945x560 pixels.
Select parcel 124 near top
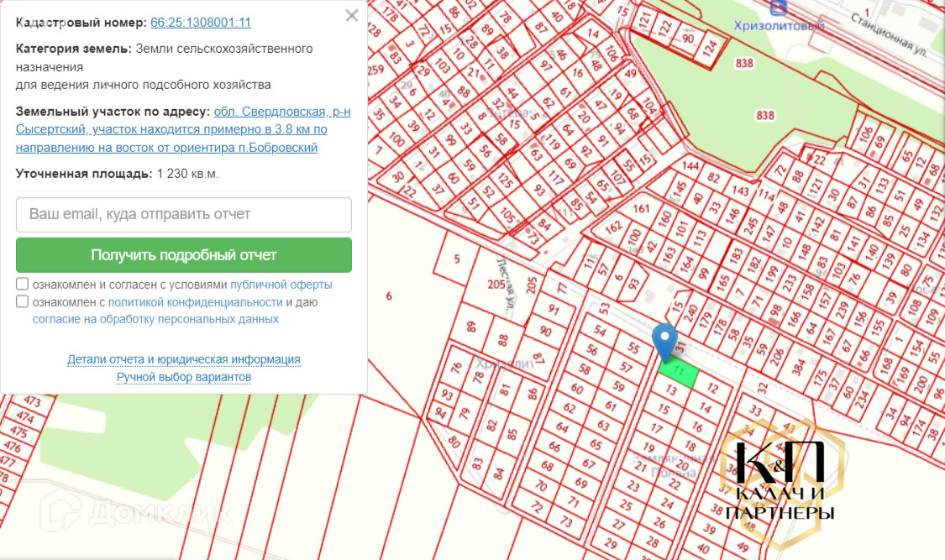[x=709, y=47]
